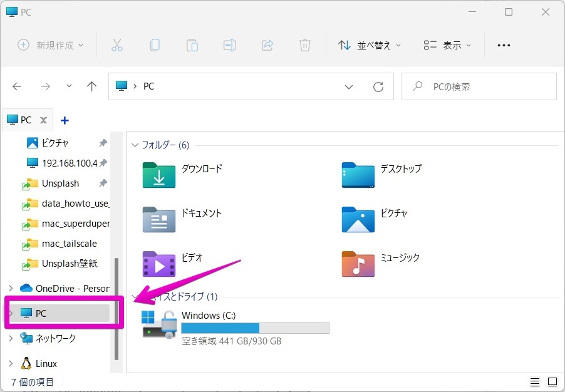Open the ミュージック folder icon
The height and width of the screenshot is (392, 565).
coord(358,264)
